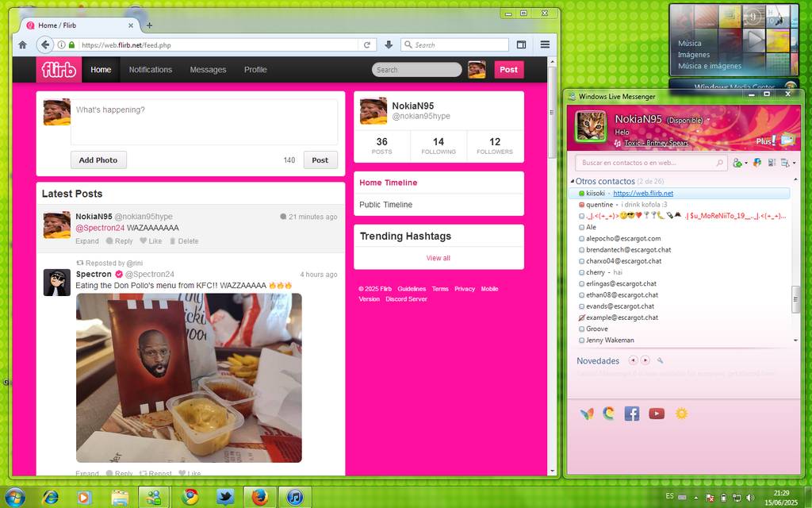Submit with the compose box Post button
The width and height of the screenshot is (812, 508).
320,160
